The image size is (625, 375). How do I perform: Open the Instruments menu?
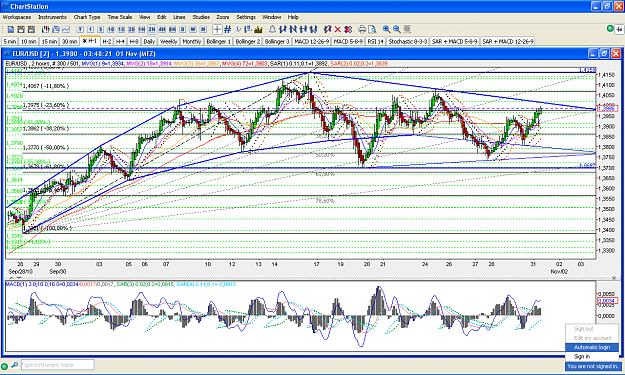[53, 17]
